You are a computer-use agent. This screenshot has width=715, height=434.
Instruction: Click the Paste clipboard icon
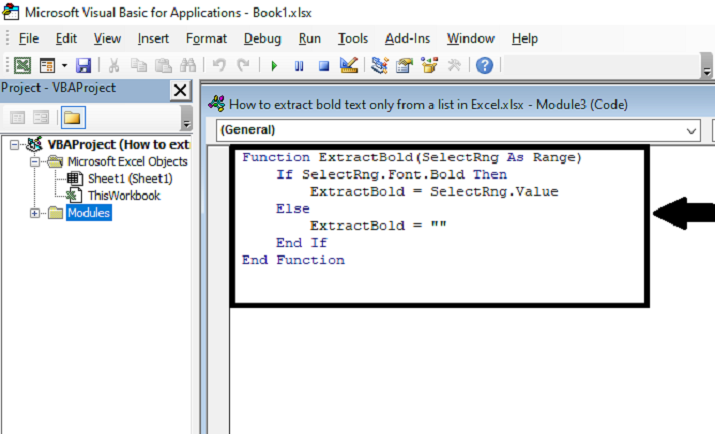click(x=163, y=66)
